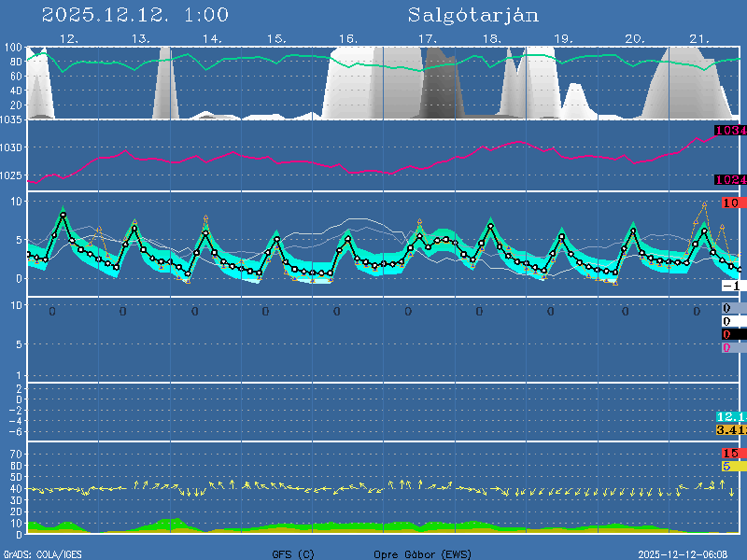Click the Salgótarján location title
The height and width of the screenshot is (560, 747).
point(473,16)
